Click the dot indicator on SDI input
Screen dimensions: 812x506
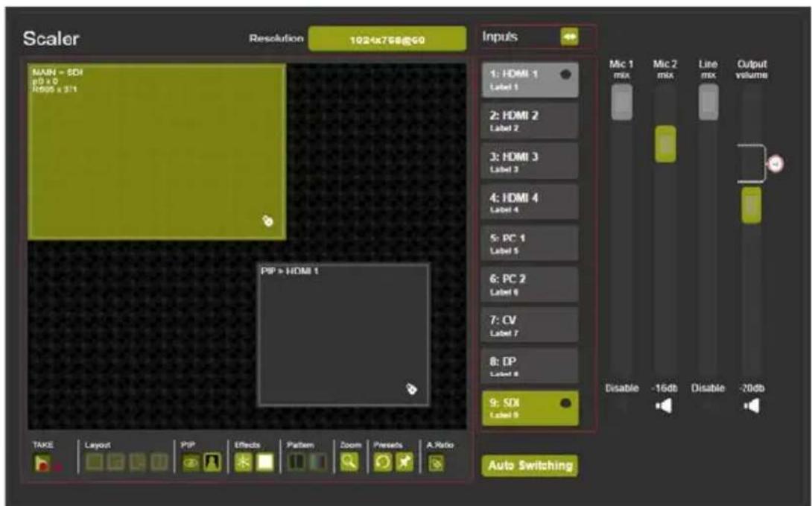tap(565, 402)
